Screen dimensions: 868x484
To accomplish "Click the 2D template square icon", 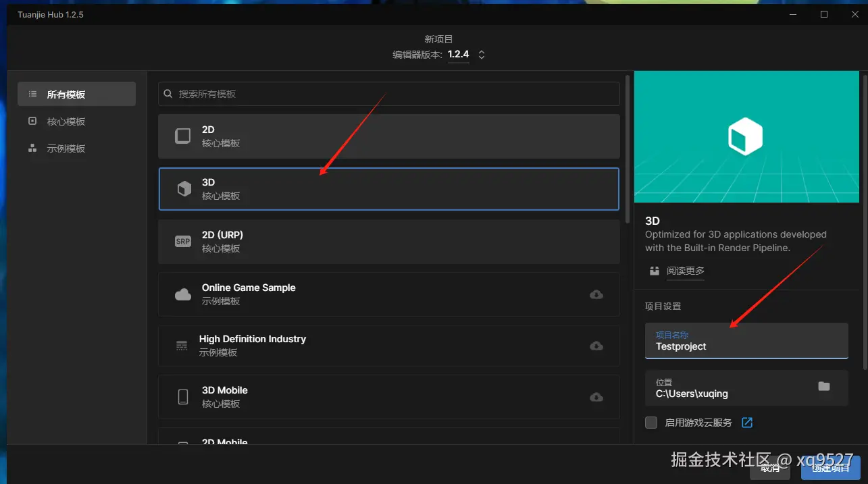I will tap(183, 136).
